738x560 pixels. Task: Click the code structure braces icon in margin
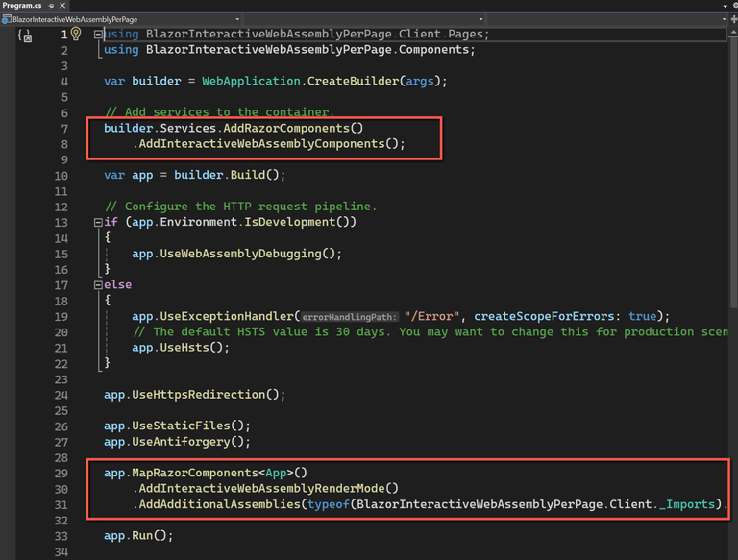(25, 36)
